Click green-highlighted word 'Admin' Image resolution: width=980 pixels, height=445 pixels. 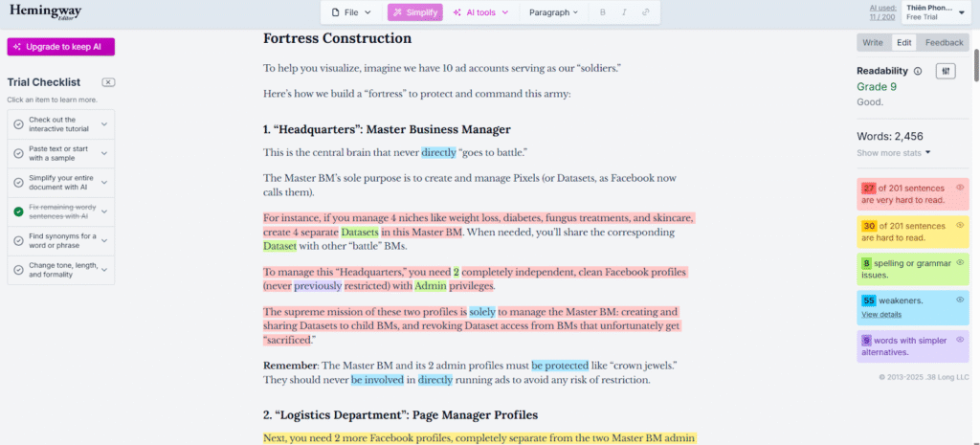click(430, 286)
